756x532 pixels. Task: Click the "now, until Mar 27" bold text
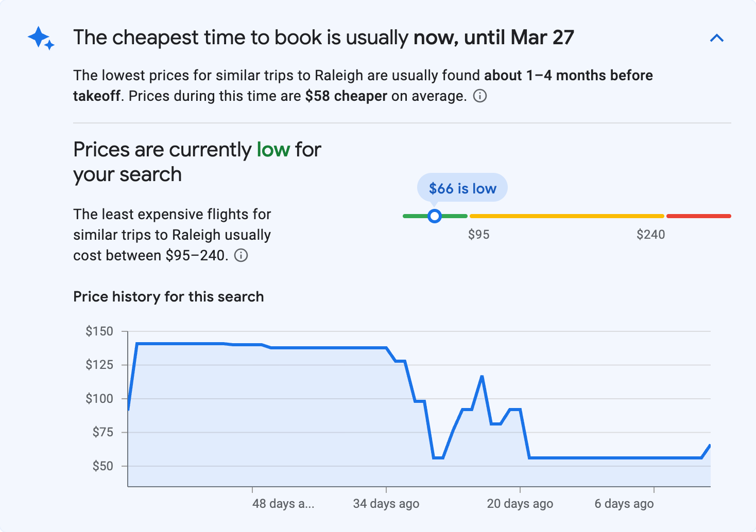(494, 37)
